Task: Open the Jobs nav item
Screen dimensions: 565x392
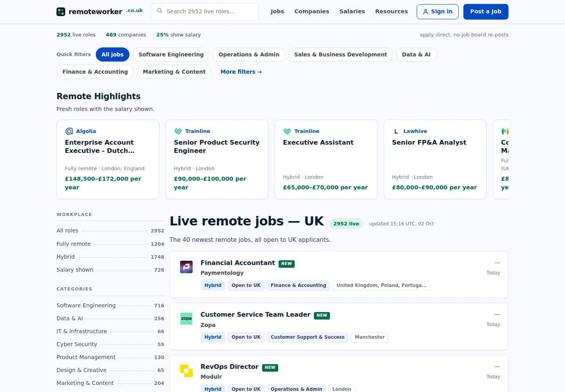Action: pyautogui.click(x=277, y=11)
